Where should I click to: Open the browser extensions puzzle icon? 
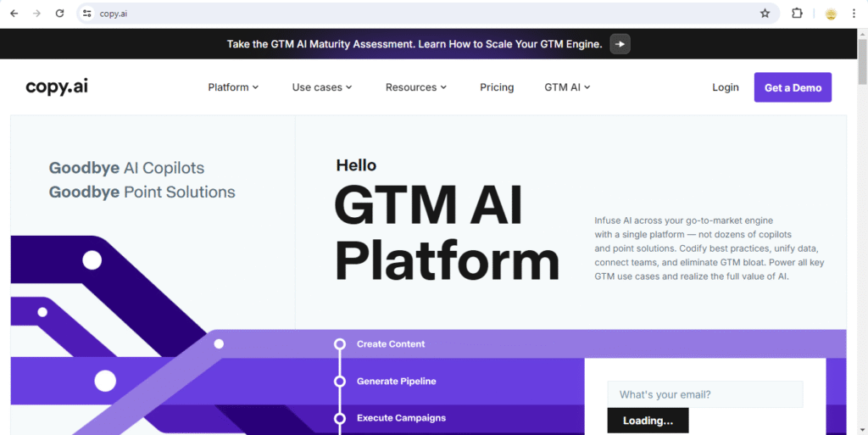pos(797,14)
